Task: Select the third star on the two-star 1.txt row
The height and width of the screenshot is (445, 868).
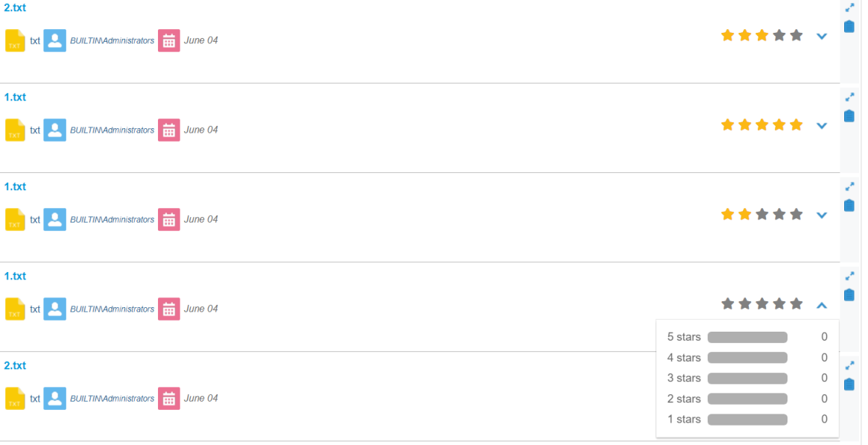Action: point(762,214)
